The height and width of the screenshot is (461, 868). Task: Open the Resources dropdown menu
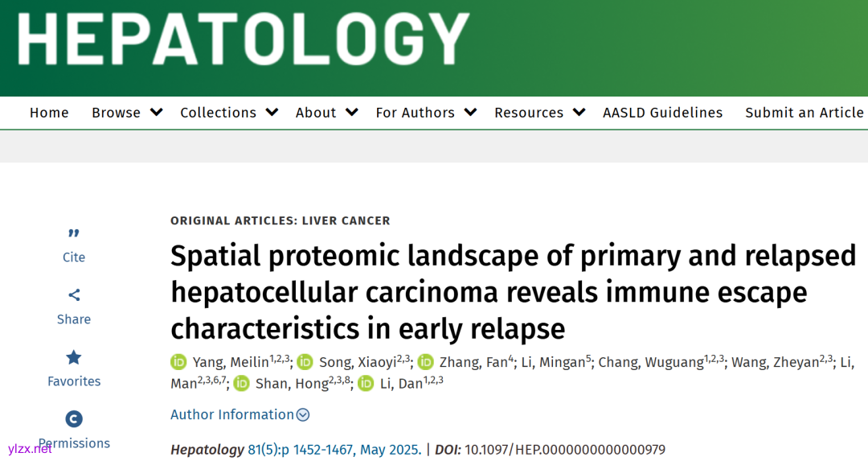tap(539, 113)
